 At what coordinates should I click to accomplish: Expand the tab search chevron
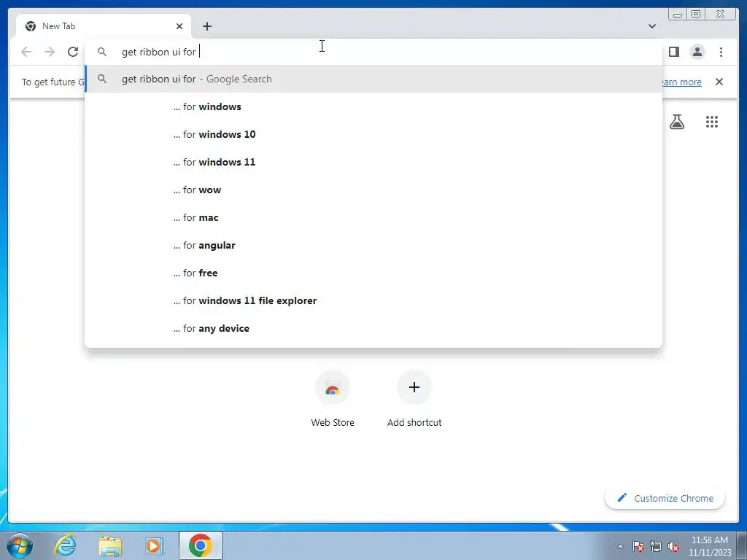652,26
